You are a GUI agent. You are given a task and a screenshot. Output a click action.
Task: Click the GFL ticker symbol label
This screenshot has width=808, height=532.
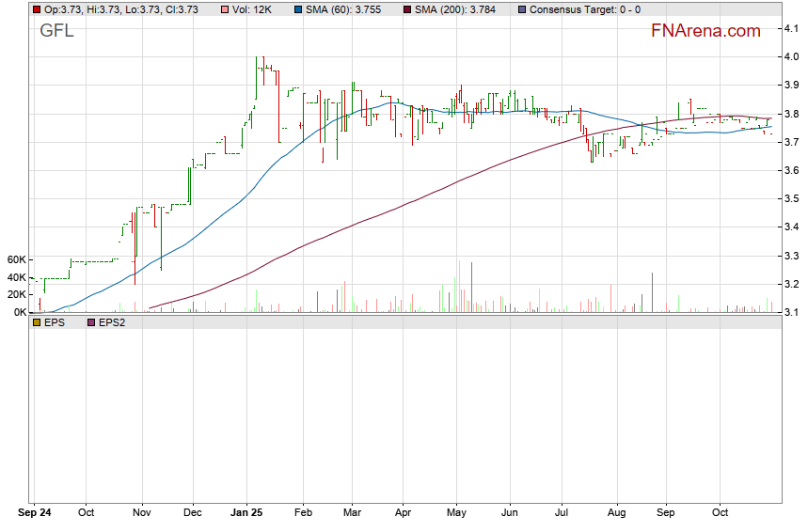(56, 31)
